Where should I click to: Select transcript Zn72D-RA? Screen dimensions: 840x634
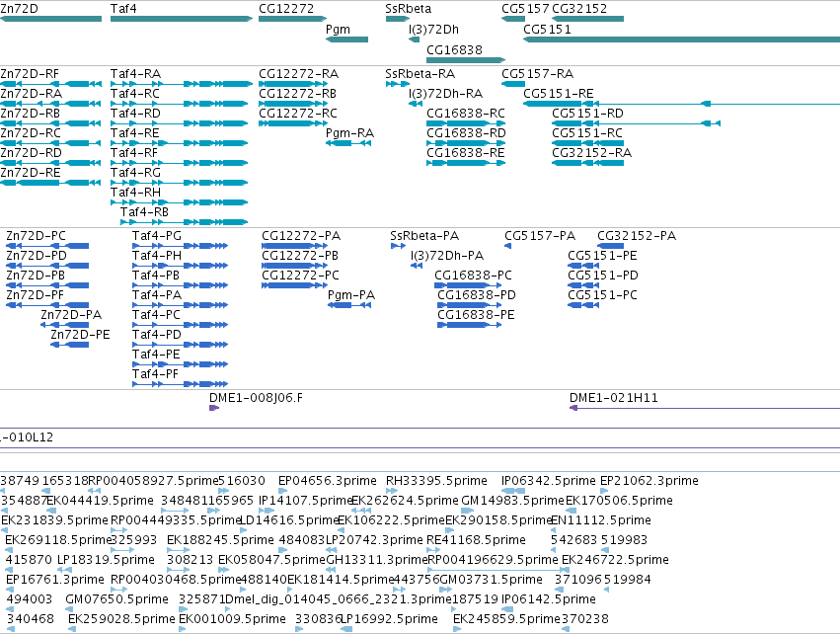(31, 94)
